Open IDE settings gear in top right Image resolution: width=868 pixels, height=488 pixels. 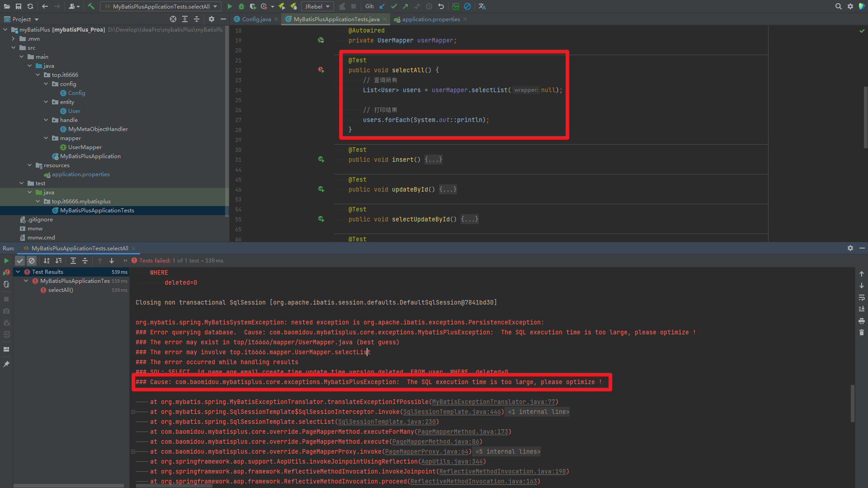pyautogui.click(x=850, y=6)
